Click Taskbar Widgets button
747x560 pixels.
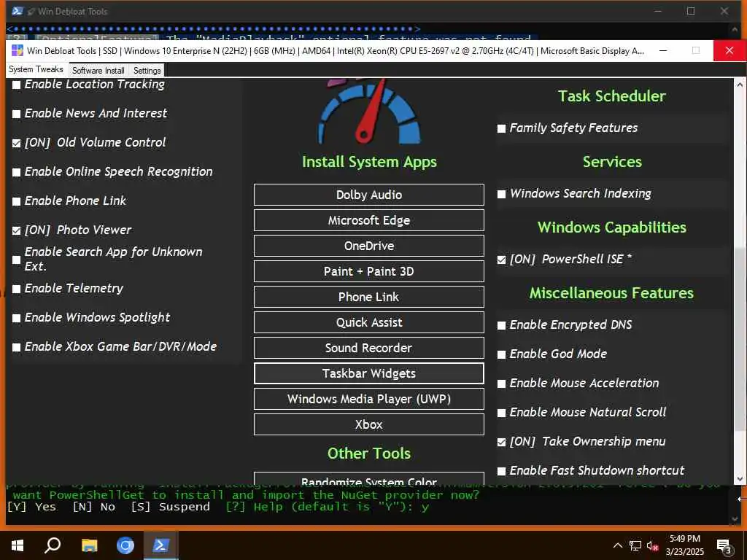click(368, 373)
